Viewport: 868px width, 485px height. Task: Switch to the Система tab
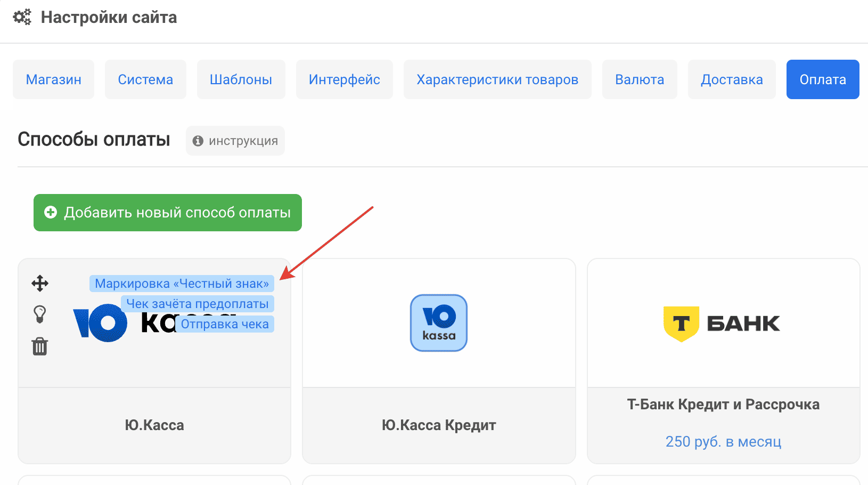(x=145, y=79)
